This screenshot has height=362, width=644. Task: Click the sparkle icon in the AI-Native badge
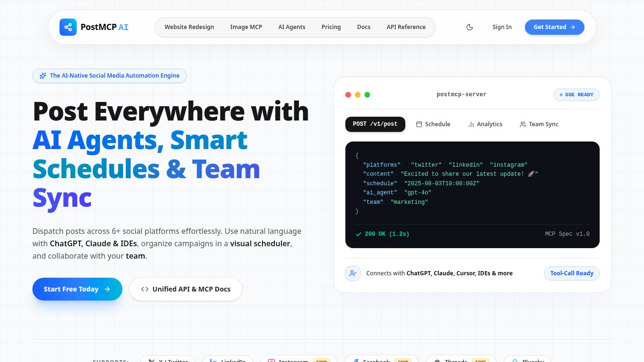[x=43, y=76]
